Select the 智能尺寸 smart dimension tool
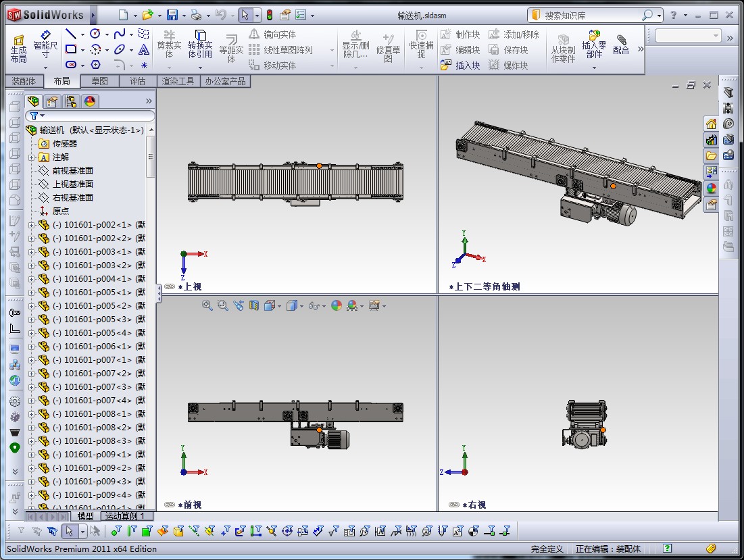This screenshot has height=560, width=744. pyautogui.click(x=45, y=45)
